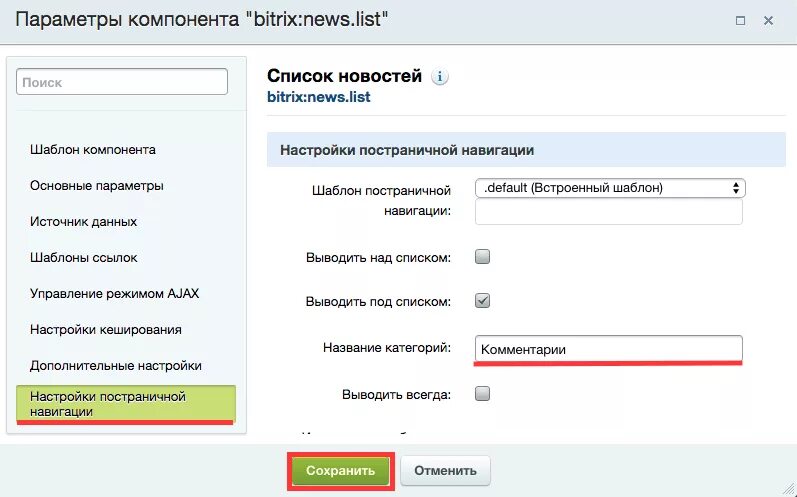
Task: Close the component parameters dialog
Action: point(768,21)
